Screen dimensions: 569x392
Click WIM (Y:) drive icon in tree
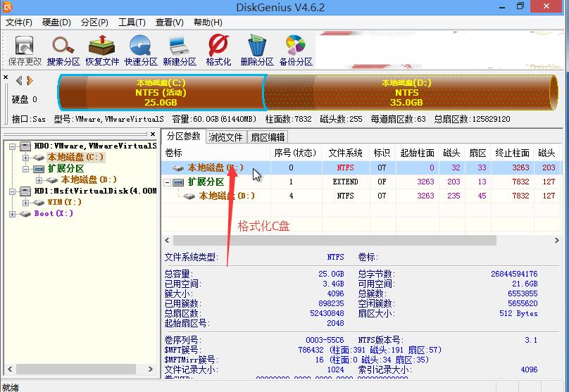[x=39, y=203]
